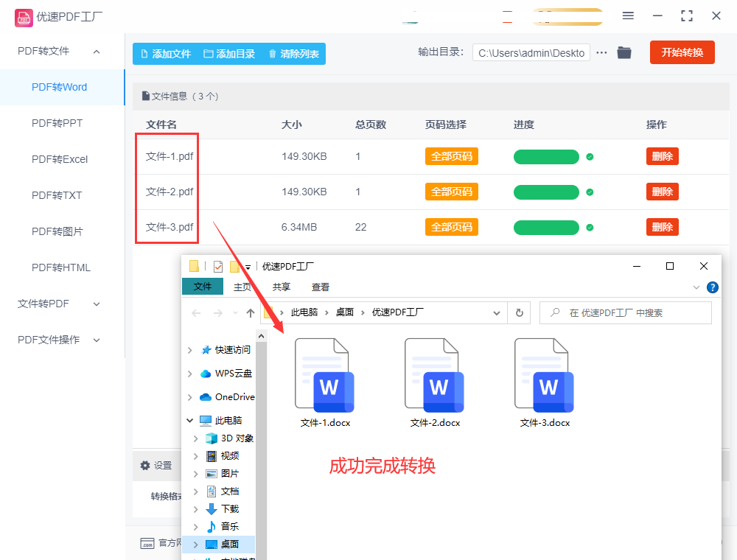The height and width of the screenshot is (560, 737).
Task: Click navigation pane scrollbar up arrow
Action: 262,336
